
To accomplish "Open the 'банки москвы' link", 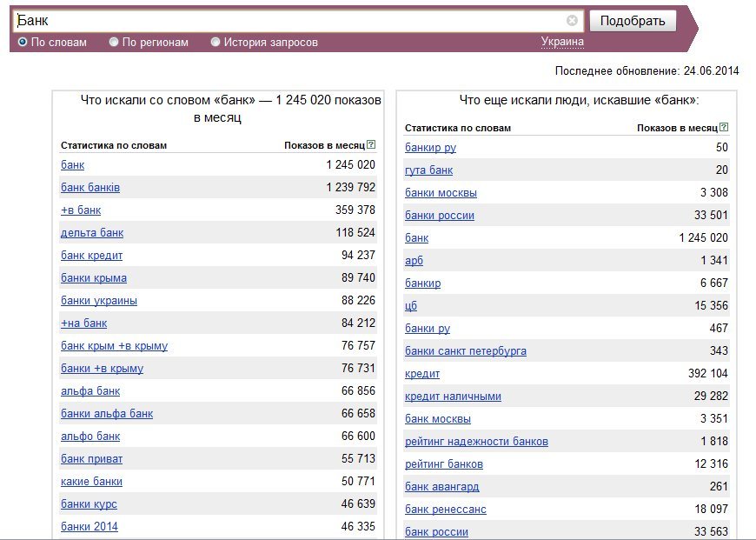I will [441, 193].
